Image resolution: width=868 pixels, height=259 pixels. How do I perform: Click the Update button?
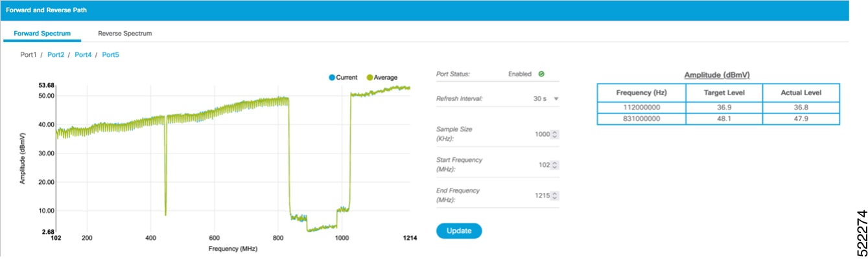click(459, 231)
